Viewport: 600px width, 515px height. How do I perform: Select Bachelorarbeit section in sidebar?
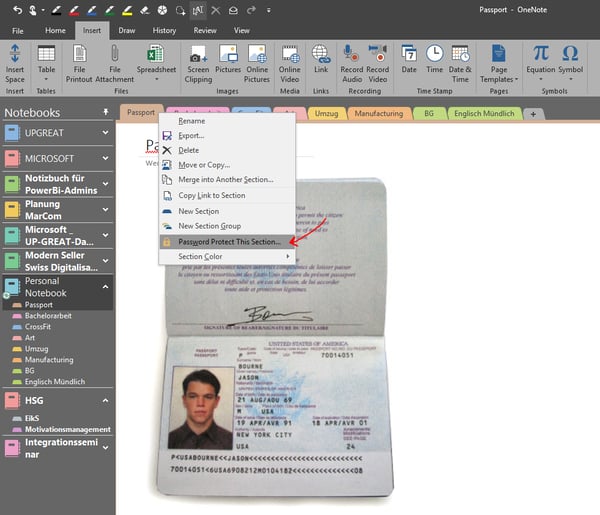pyautogui.click(x=48, y=316)
